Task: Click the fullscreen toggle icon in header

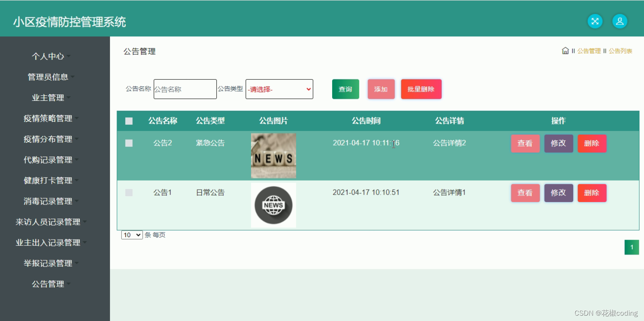Action: [595, 21]
